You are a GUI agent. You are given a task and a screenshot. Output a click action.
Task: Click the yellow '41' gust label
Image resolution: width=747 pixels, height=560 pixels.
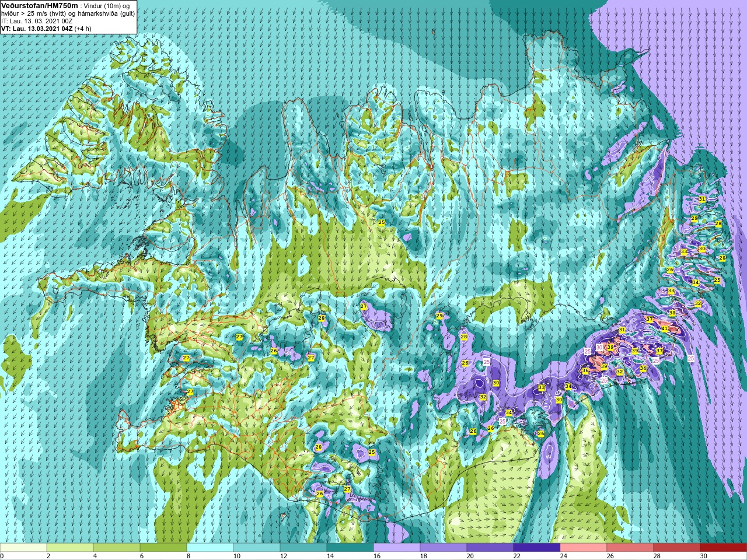[665, 328]
